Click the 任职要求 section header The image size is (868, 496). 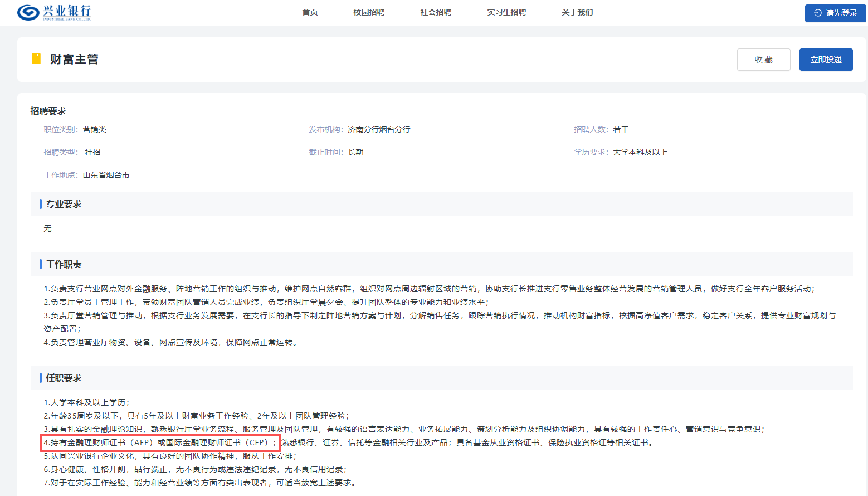(64, 378)
